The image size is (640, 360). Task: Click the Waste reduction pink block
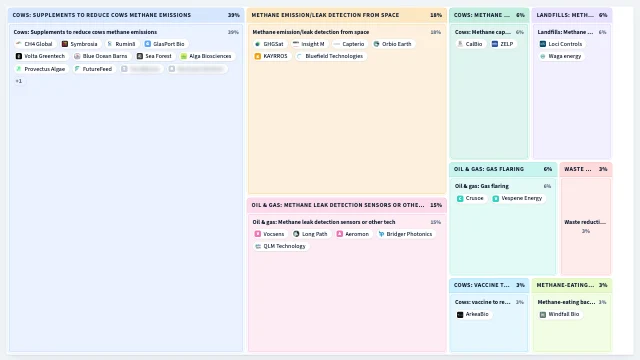586,226
